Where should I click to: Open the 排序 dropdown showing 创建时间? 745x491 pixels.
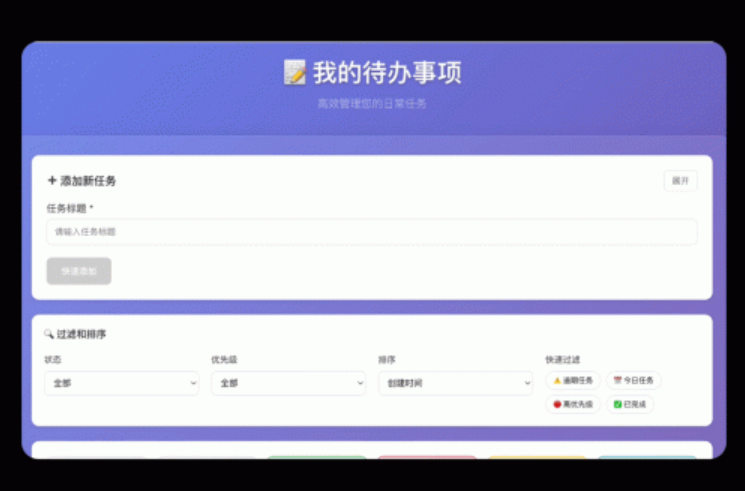[x=455, y=383]
